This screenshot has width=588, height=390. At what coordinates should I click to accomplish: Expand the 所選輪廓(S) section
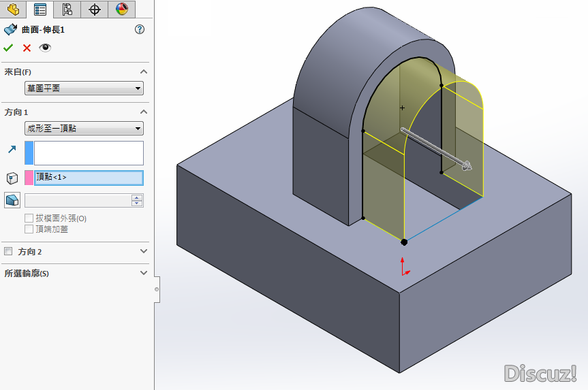(x=143, y=273)
